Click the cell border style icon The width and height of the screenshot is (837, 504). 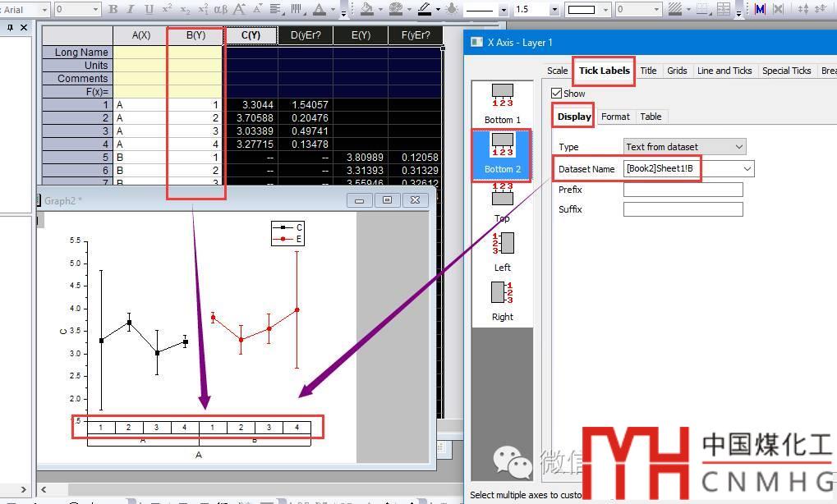702,9
